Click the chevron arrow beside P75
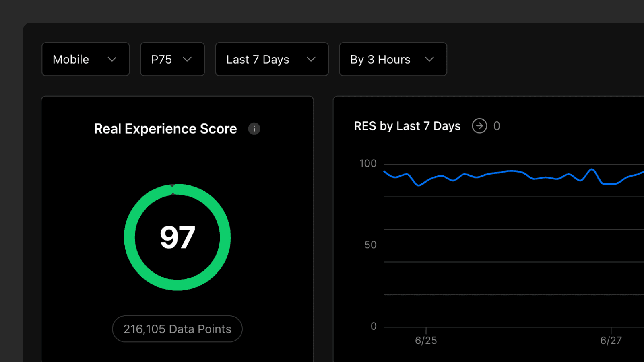This screenshot has width=644, height=362. tap(187, 59)
